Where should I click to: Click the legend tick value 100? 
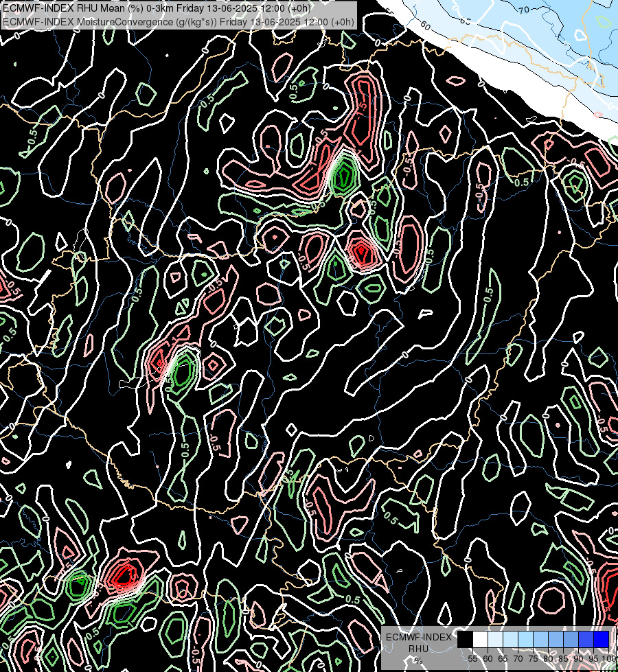(609, 659)
